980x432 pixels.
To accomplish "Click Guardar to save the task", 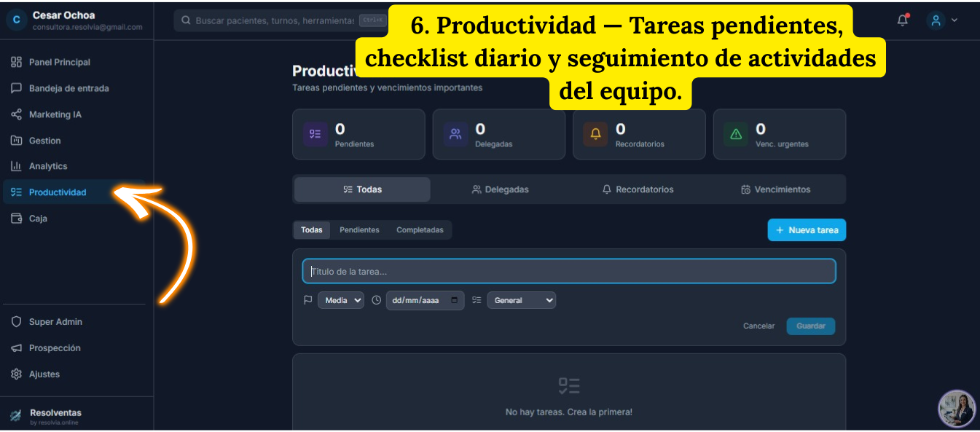I will [810, 326].
